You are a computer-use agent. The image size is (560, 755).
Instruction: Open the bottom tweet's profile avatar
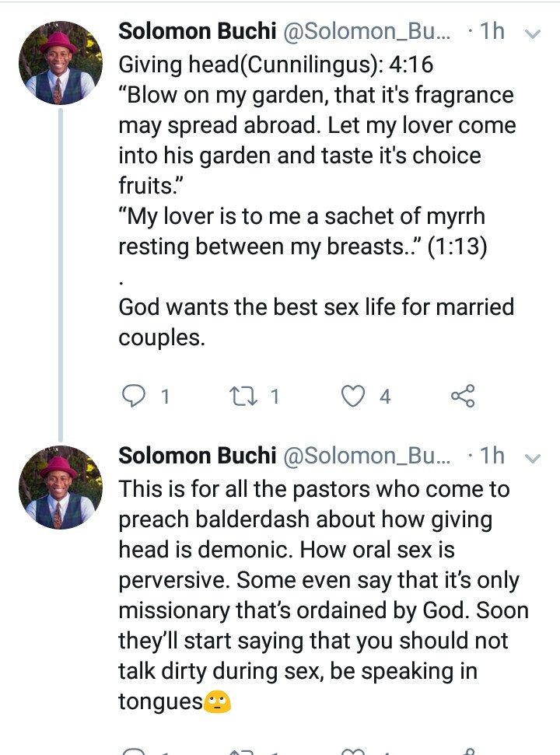click(x=60, y=488)
